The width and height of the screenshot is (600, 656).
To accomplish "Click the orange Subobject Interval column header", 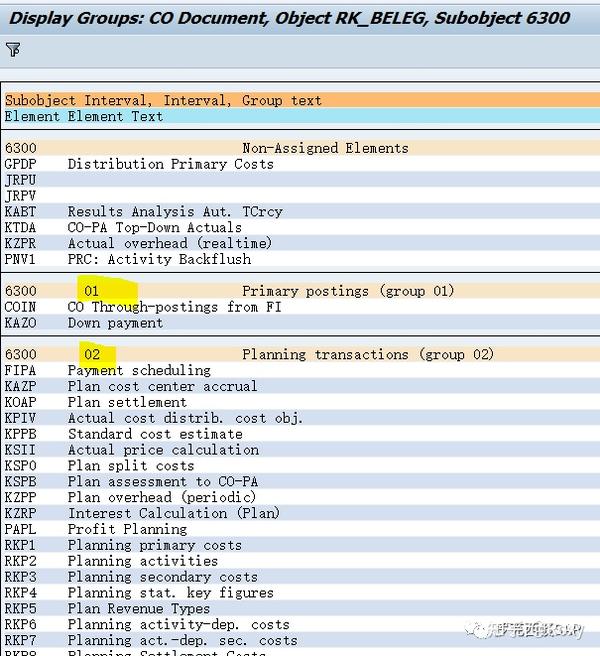I will coord(301,100).
